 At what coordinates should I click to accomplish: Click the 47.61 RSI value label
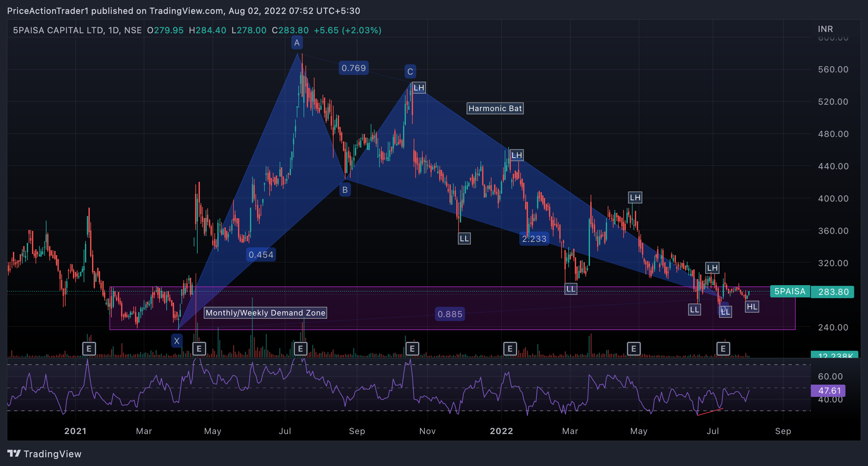point(828,390)
